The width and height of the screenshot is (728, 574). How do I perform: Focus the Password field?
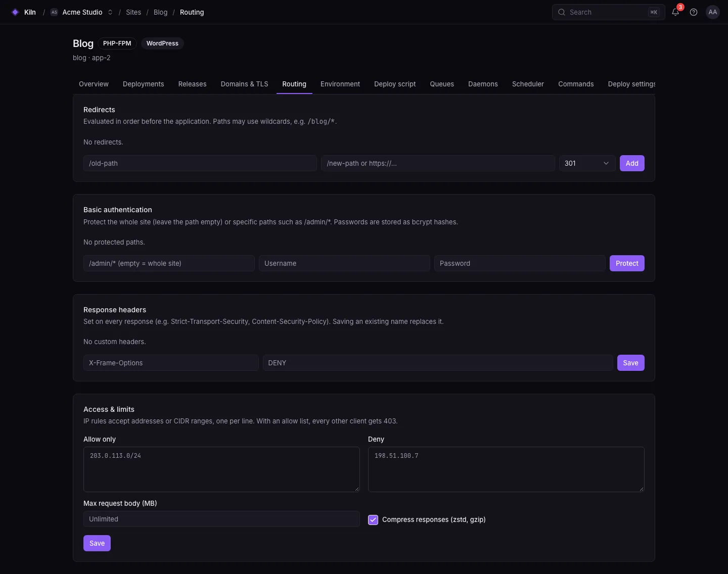point(520,263)
